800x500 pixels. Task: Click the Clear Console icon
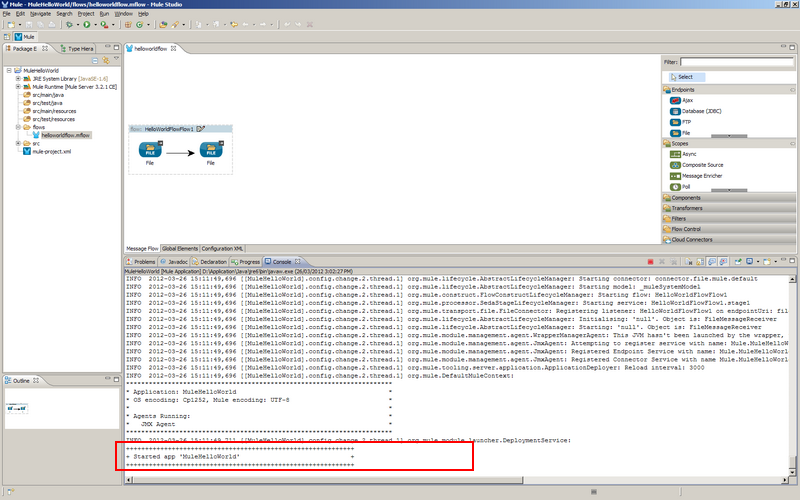pyautogui.click(x=688, y=262)
